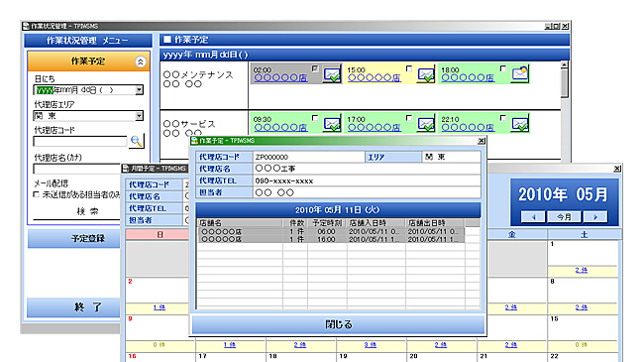Go to previous month in calendar
The image size is (644, 362).
click(533, 217)
